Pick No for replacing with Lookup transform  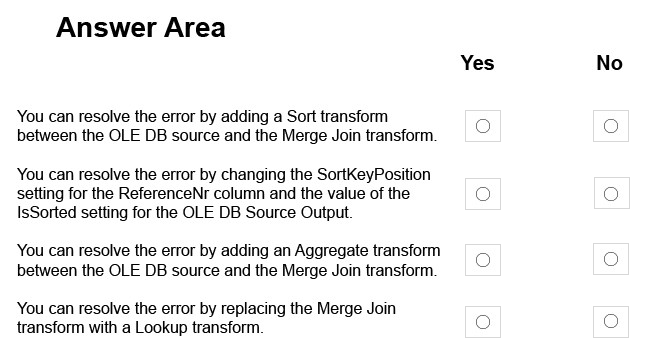(x=611, y=322)
